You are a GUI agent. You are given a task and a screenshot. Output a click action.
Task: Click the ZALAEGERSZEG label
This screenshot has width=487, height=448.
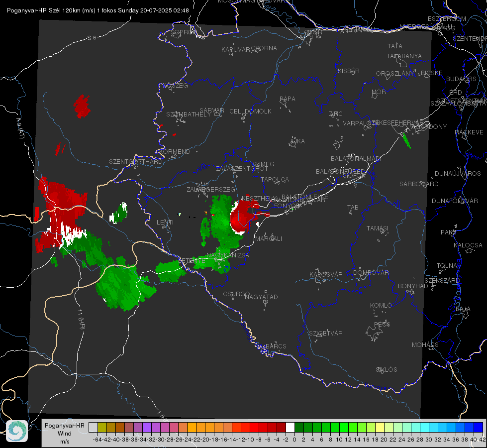tap(210, 189)
